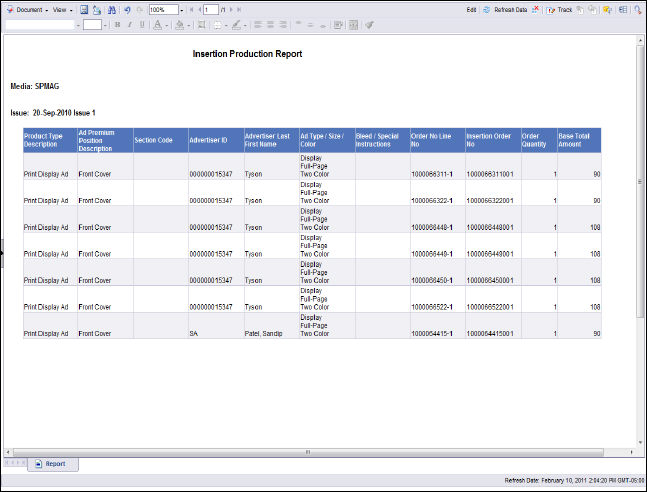This screenshot has height=492, width=647.
Task: Click the page number input field
Action: pyautogui.click(x=211, y=9)
